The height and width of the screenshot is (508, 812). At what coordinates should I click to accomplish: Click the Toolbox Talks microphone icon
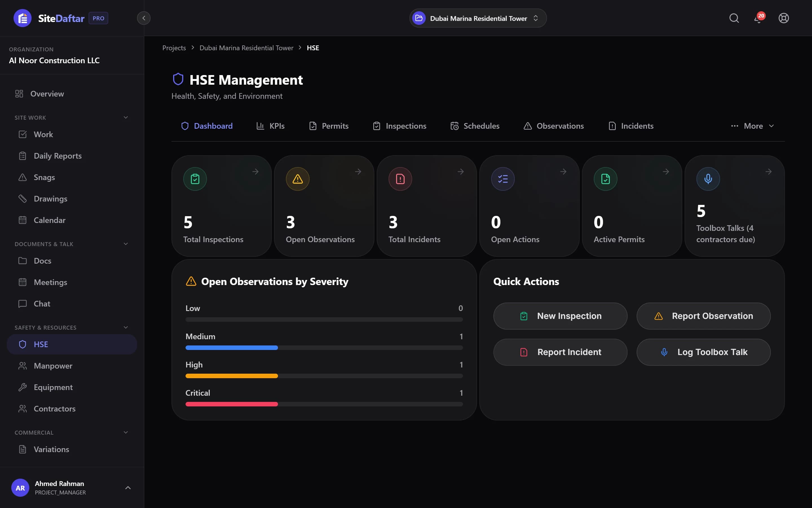tap(708, 179)
